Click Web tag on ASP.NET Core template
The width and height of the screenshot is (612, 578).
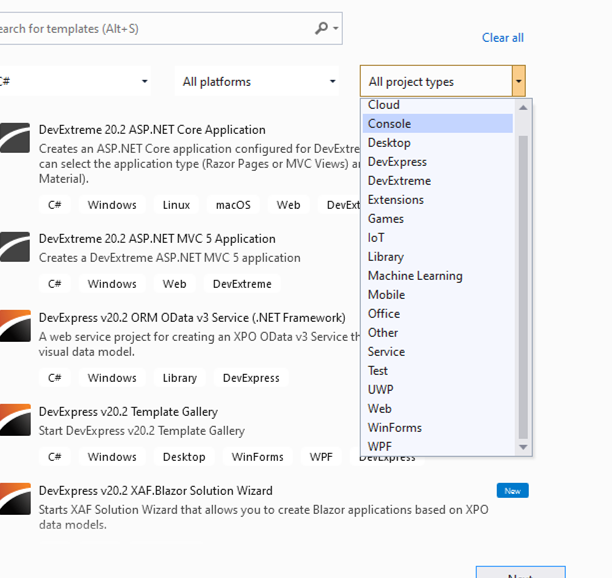[x=288, y=205]
